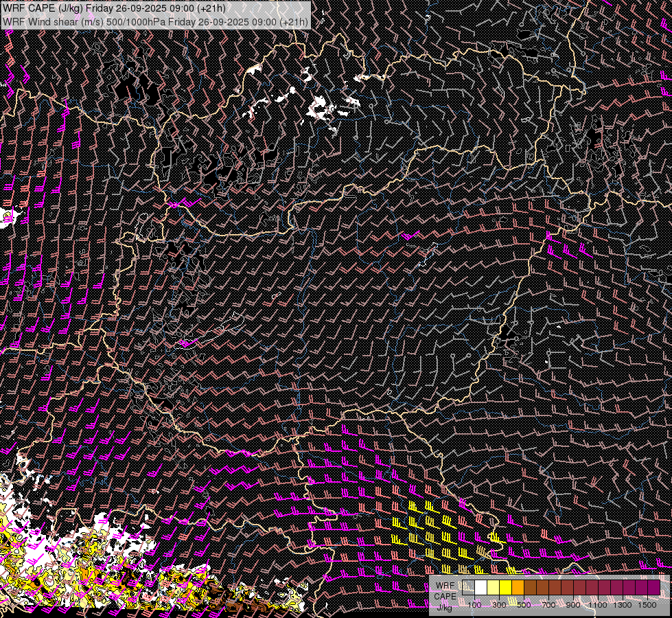Click the 'J/kg' unit label in legend
The height and width of the screenshot is (618, 672).
(x=445, y=608)
